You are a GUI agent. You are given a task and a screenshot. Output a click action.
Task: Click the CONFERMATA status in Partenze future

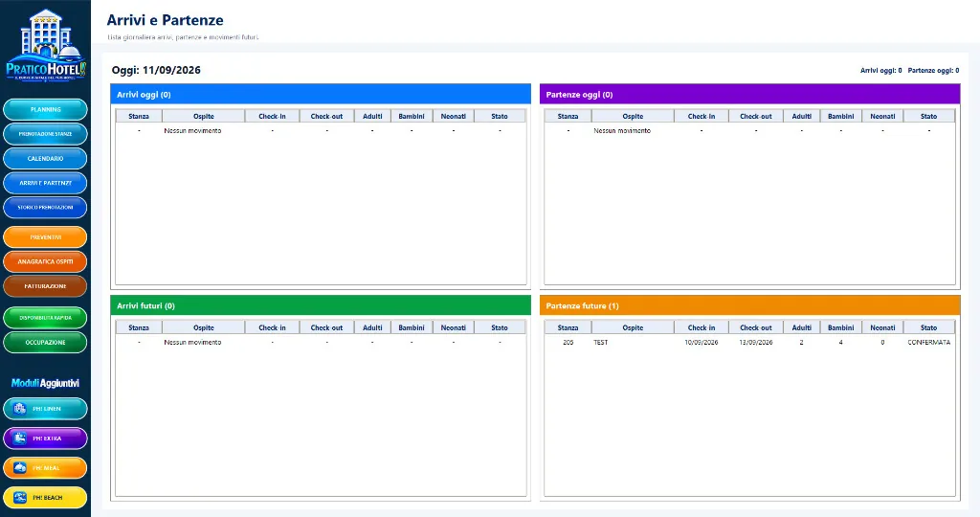[928, 343]
